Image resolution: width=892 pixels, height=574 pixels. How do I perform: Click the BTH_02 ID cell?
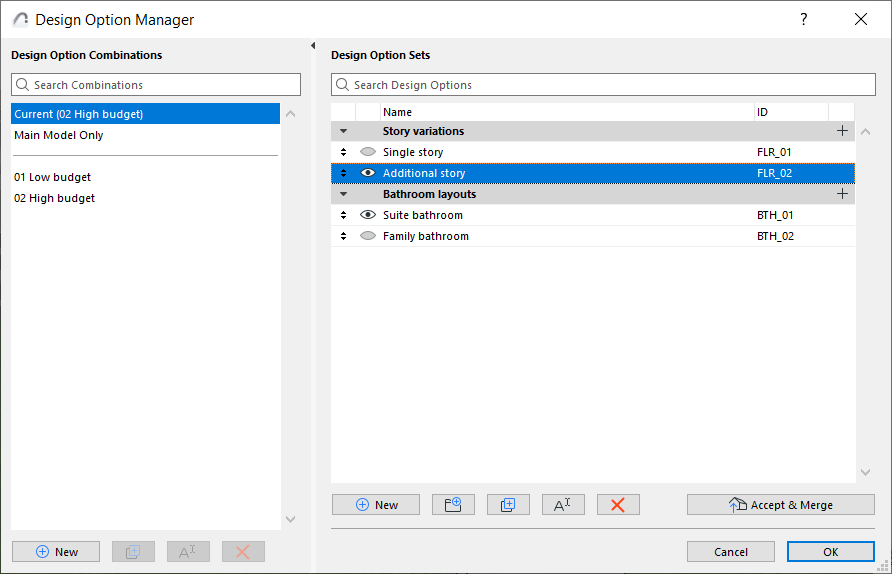pos(775,236)
